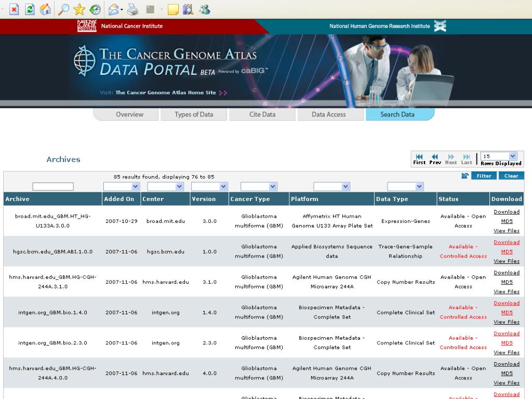The image size is (532, 399).
Task: Launch the Messenger people icon
Action: click(x=205, y=9)
